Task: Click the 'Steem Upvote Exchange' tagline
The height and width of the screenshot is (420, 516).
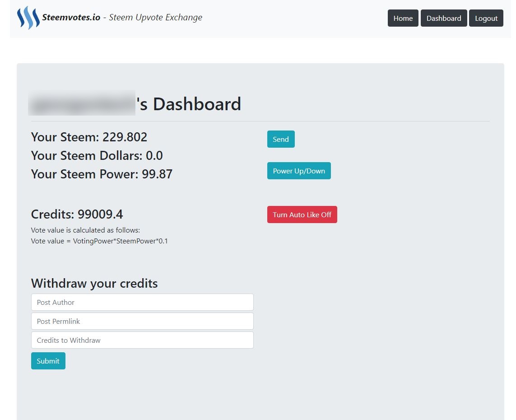Action: pyautogui.click(x=156, y=18)
